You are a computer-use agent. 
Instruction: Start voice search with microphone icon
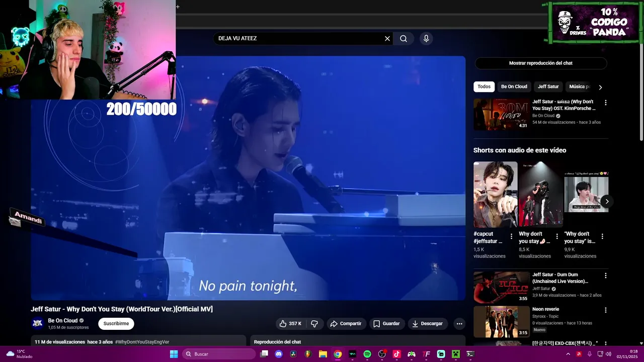(x=426, y=39)
